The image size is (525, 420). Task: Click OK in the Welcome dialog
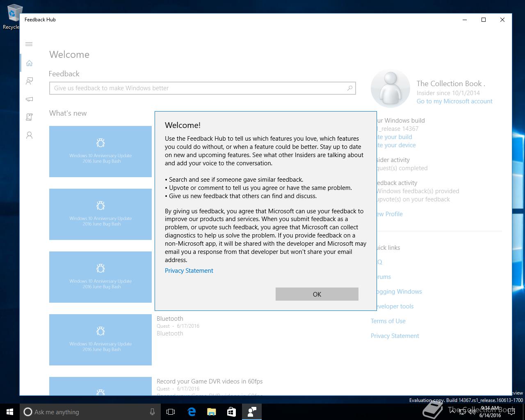(x=317, y=294)
